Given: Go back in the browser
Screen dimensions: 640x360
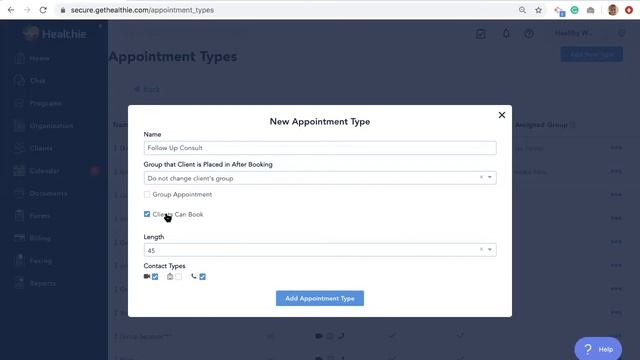Looking at the screenshot, I should pyautogui.click(x=11, y=10).
